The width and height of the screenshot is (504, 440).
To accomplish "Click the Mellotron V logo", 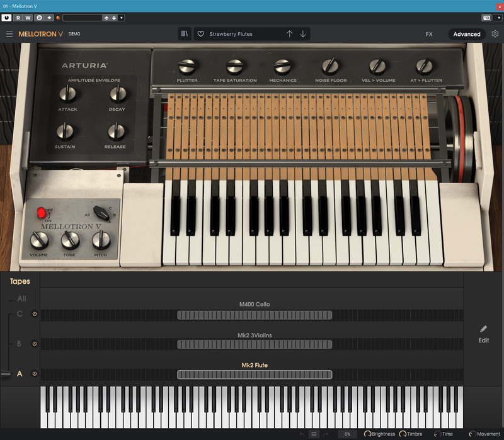I will (x=40, y=34).
